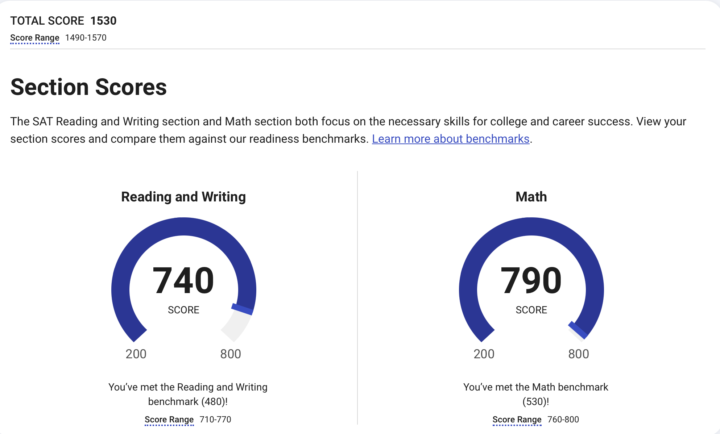The image size is (720, 434).
Task: Open the Learn more about benchmarks link
Action: click(450, 139)
